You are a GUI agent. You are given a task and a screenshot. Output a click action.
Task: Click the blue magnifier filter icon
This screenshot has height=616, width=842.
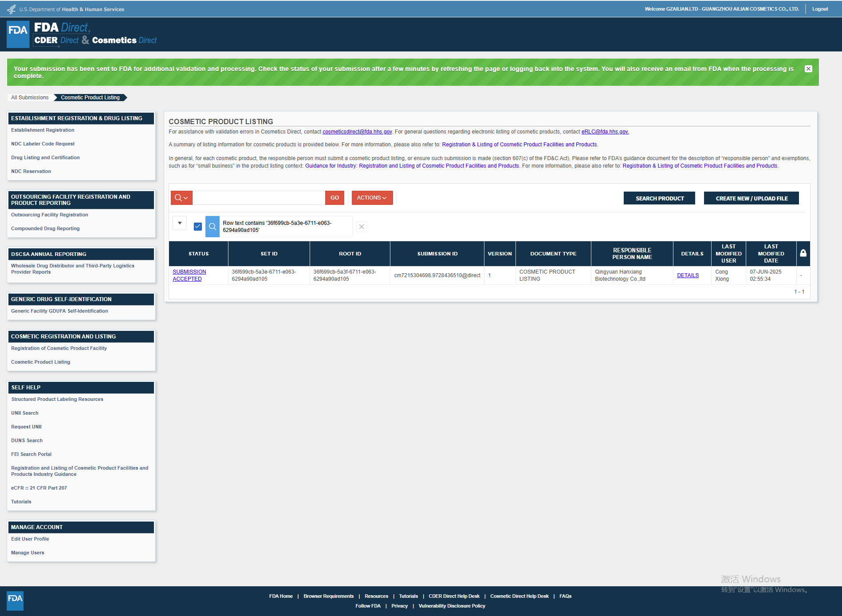click(x=212, y=227)
